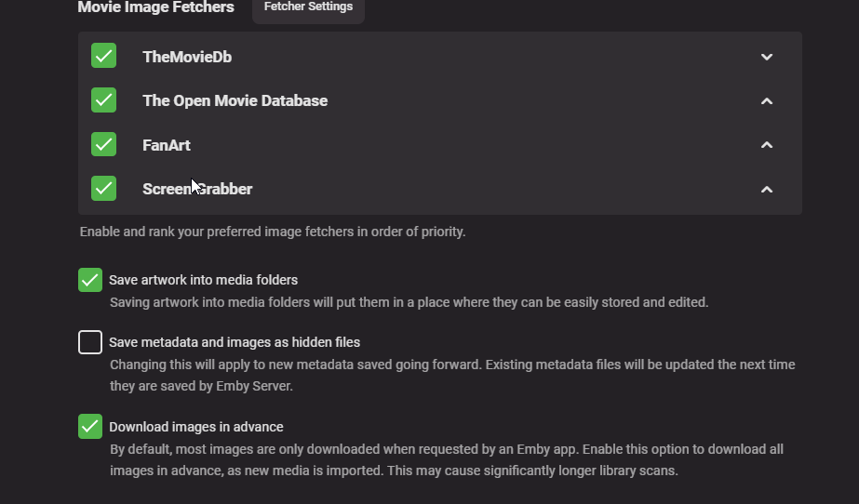Disable the Download images in advance checkbox

pos(90,427)
